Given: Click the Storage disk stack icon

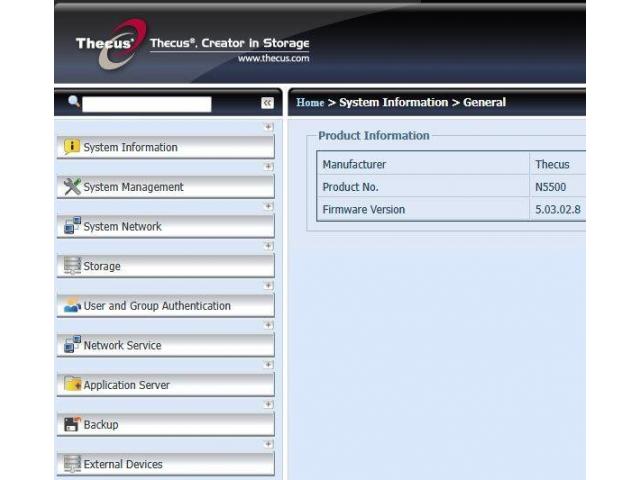Looking at the screenshot, I should pos(72,266).
